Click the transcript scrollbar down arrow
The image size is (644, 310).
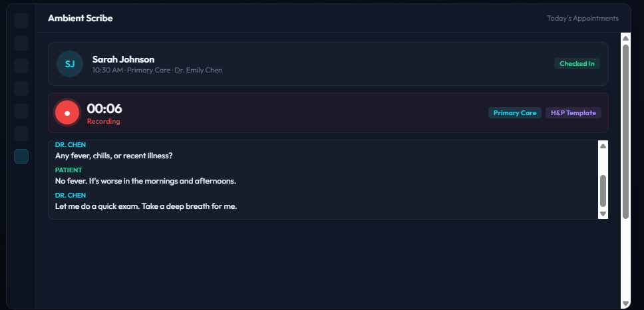pyautogui.click(x=603, y=214)
